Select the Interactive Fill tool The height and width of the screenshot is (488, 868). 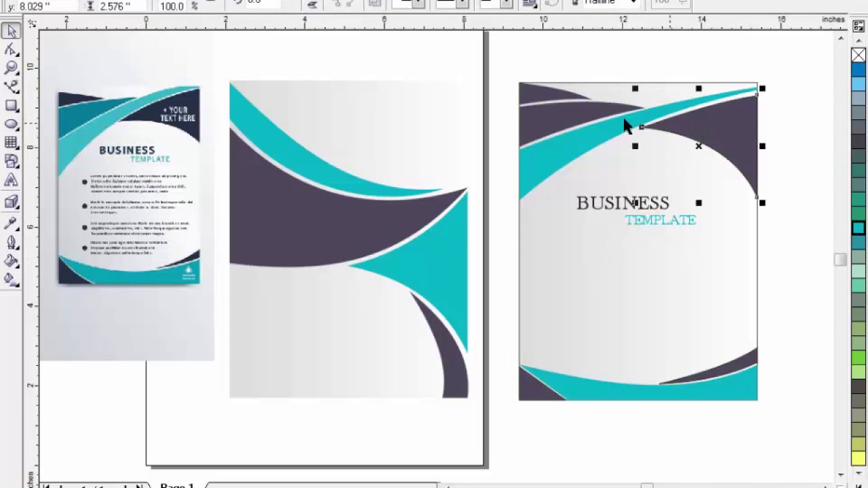click(11, 279)
